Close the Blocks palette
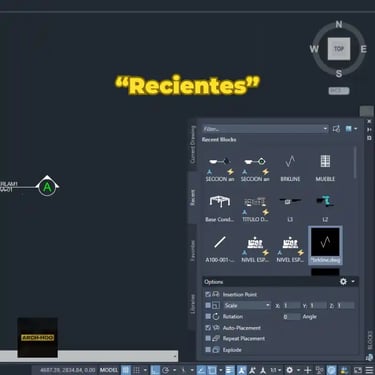Viewport: 375px width, 375px height. [x=369, y=121]
